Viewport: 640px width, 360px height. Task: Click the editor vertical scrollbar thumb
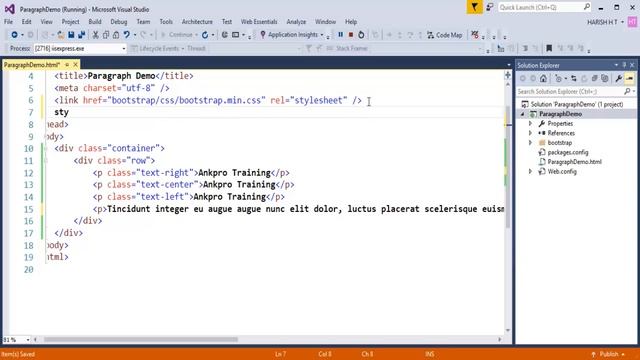point(508,167)
